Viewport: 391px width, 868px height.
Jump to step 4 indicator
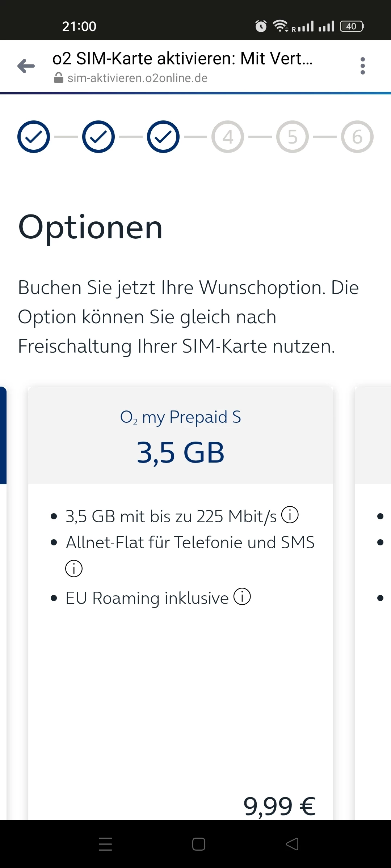228,137
